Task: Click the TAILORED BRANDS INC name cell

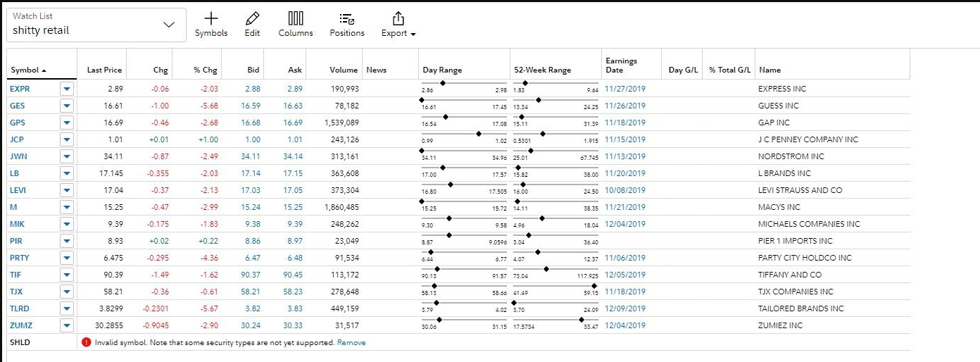Action: pos(800,308)
